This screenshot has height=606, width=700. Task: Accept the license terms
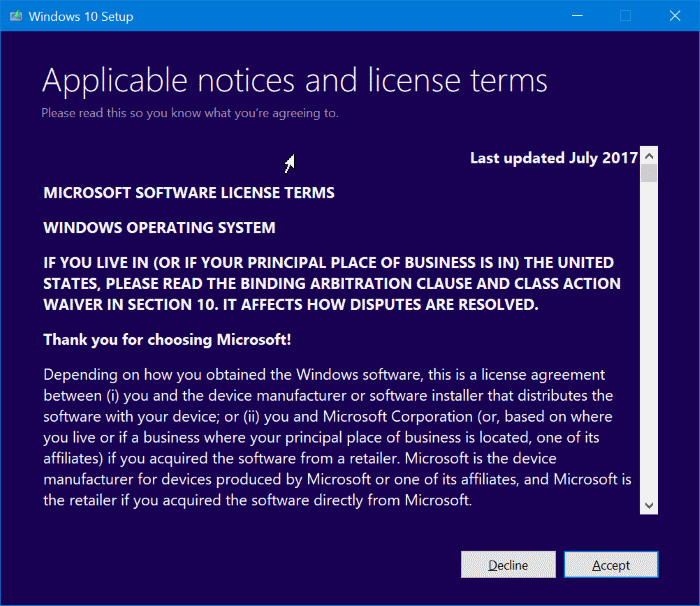(610, 565)
